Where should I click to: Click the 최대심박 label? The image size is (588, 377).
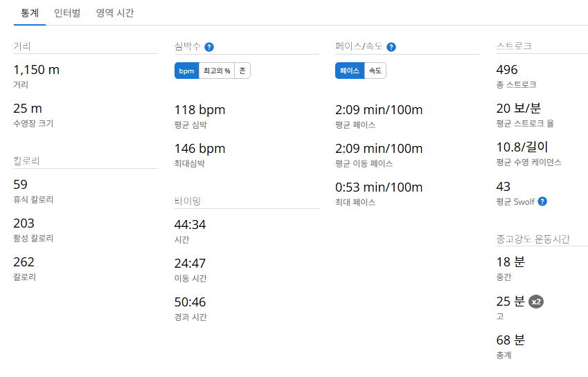190,164
